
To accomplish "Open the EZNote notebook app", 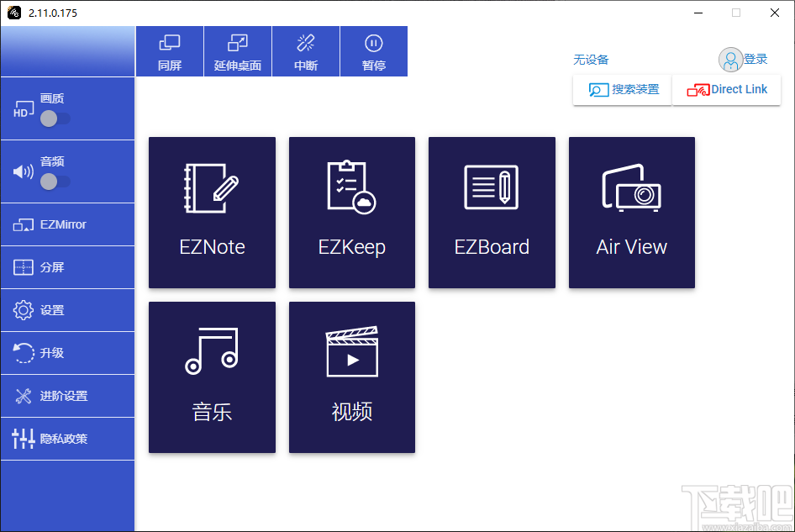I will tap(212, 212).
